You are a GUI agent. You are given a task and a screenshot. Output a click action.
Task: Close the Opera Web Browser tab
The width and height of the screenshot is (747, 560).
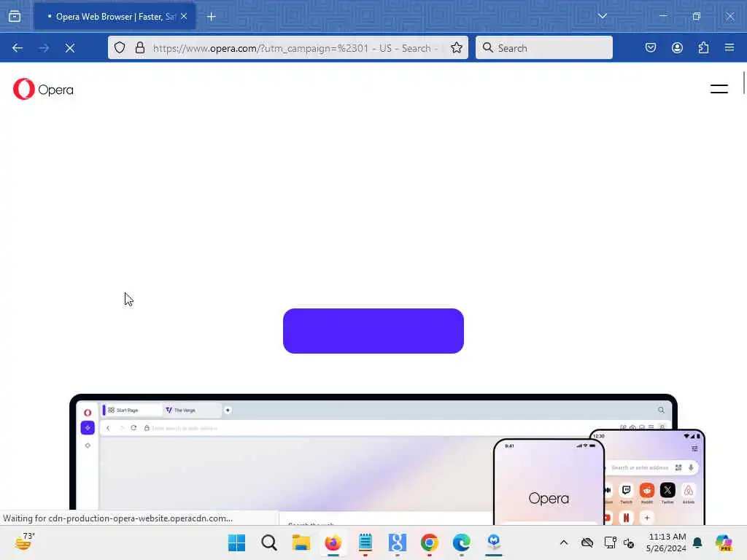(x=184, y=17)
